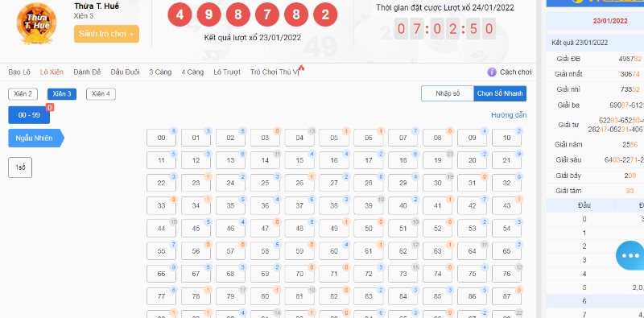Switch to the Lô Trượt tab
The width and height of the screenshot is (644, 318).
coord(227,72)
